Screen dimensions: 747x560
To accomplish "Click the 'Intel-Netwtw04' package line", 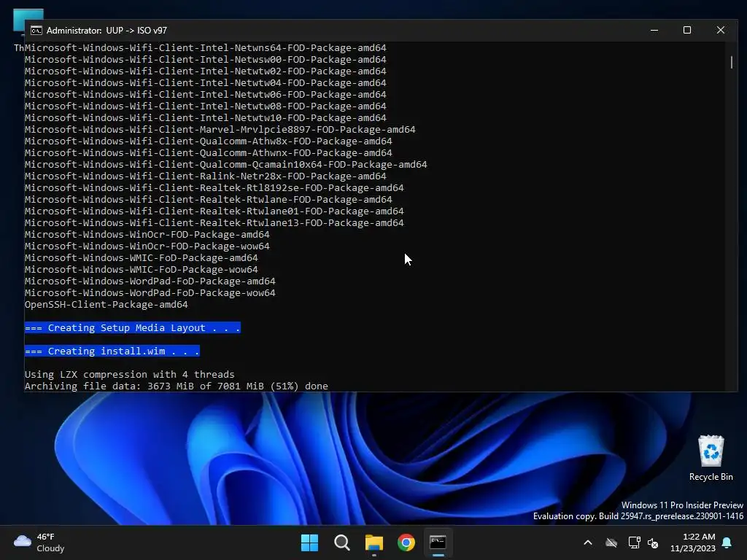I will point(205,83).
